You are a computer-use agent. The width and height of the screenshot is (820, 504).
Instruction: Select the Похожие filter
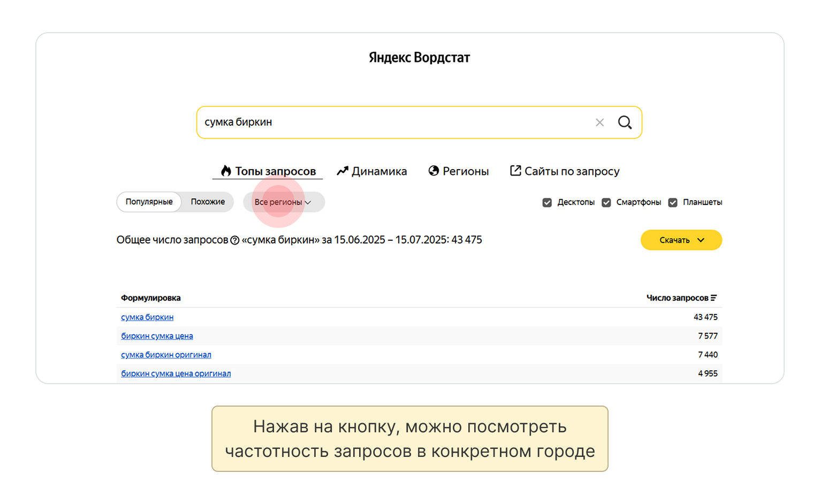208,202
